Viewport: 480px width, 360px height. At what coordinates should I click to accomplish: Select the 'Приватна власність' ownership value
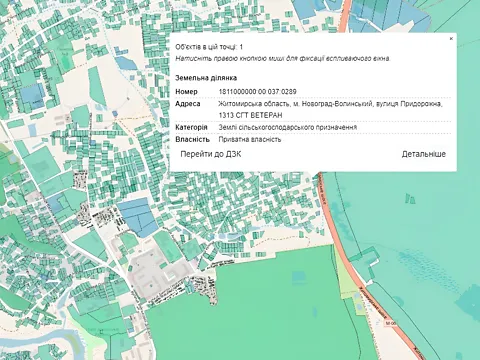(250, 139)
